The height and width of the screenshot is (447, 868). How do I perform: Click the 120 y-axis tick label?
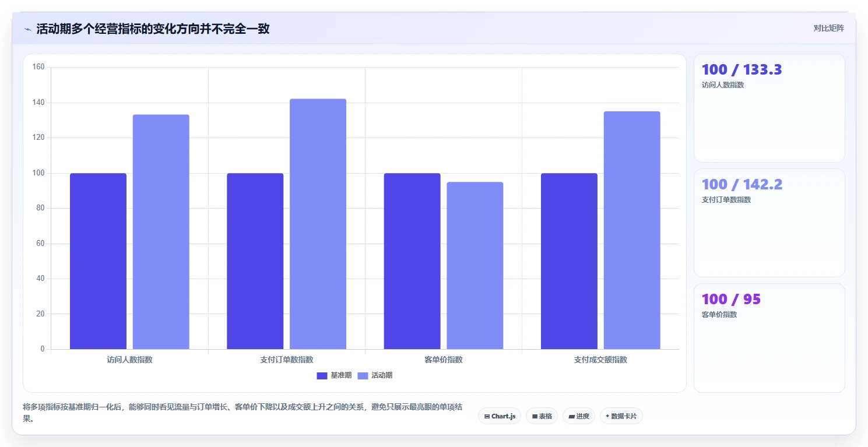click(x=38, y=138)
